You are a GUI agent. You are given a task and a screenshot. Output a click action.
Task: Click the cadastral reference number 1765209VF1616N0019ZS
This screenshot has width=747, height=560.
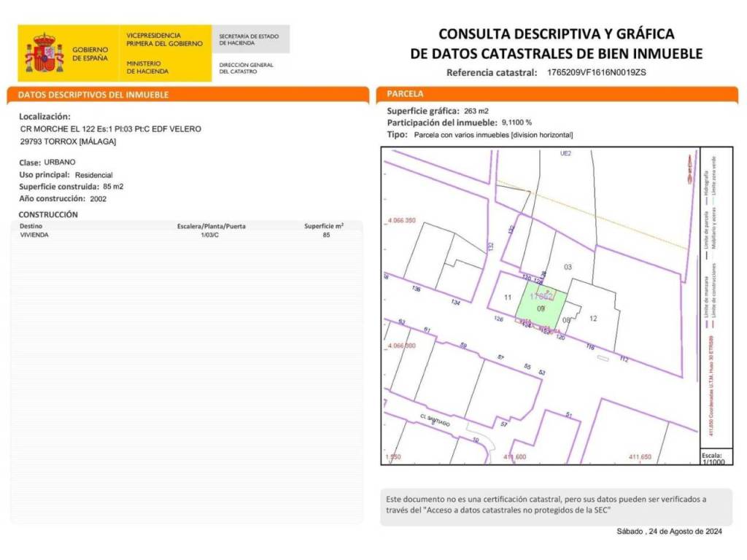596,72
